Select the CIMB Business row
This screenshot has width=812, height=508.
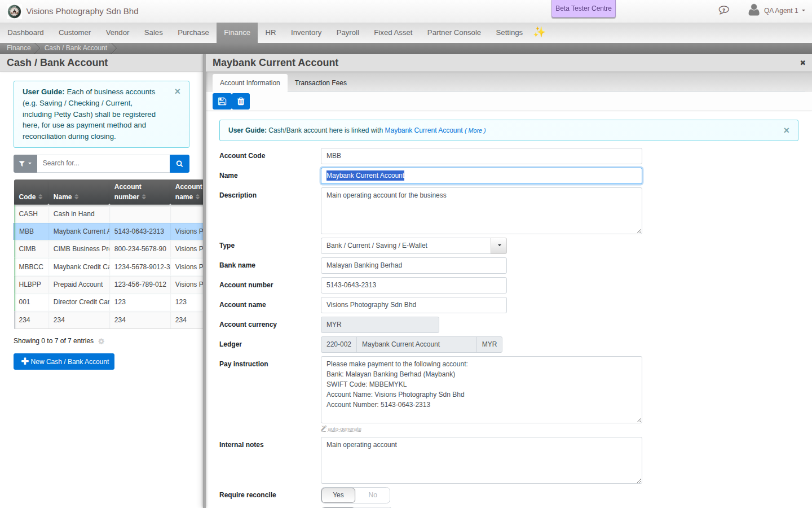tap(108, 249)
